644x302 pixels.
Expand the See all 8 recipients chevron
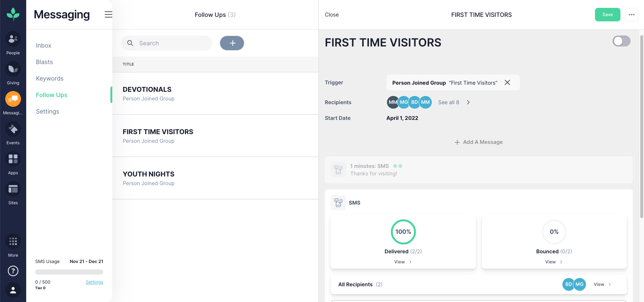click(x=468, y=102)
